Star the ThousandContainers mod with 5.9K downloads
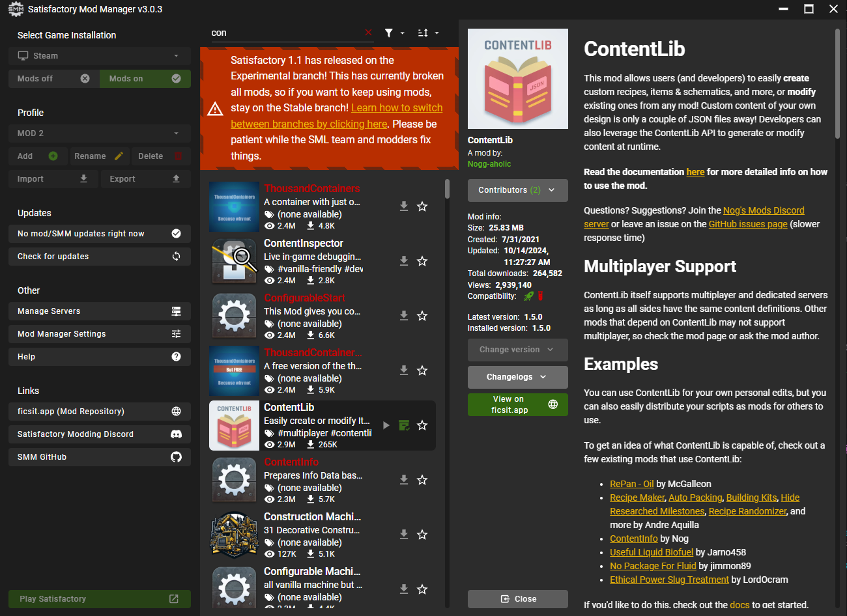The height and width of the screenshot is (616, 847). 422,371
